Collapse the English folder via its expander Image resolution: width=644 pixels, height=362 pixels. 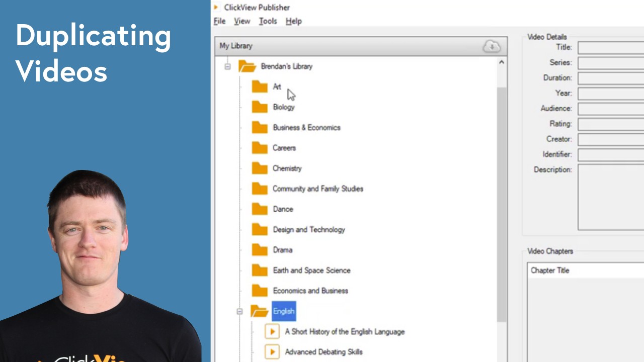coord(239,311)
